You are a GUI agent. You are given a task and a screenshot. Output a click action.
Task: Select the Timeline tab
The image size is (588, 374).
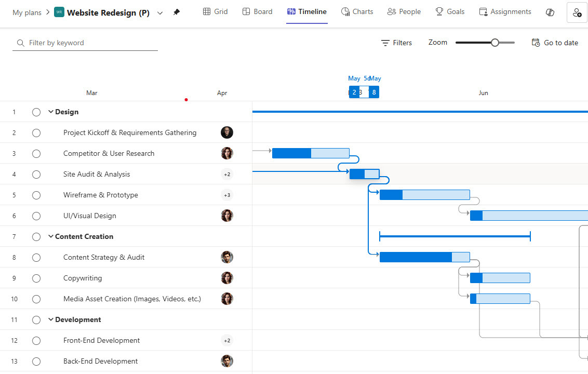tap(307, 11)
